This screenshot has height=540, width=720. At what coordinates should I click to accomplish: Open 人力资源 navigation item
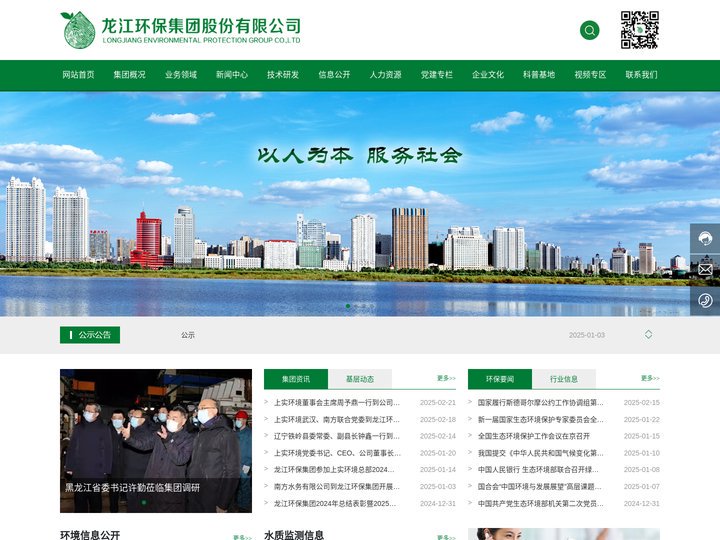[386, 75]
